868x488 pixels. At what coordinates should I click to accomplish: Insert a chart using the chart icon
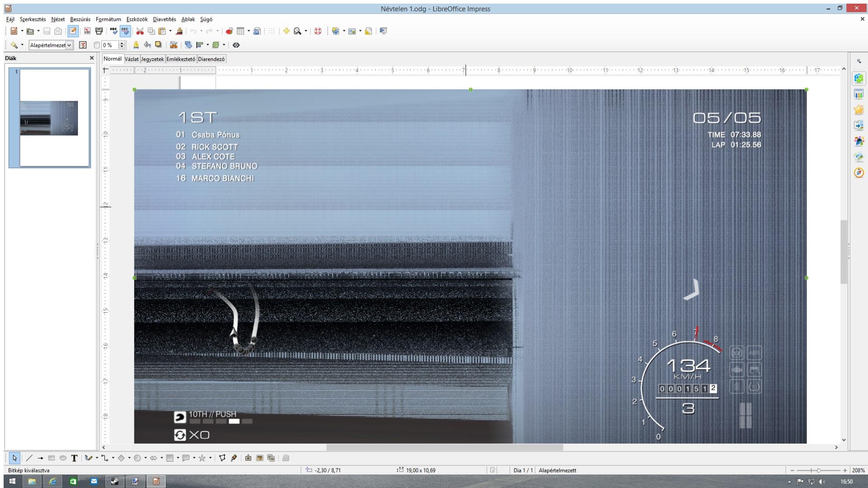(229, 31)
